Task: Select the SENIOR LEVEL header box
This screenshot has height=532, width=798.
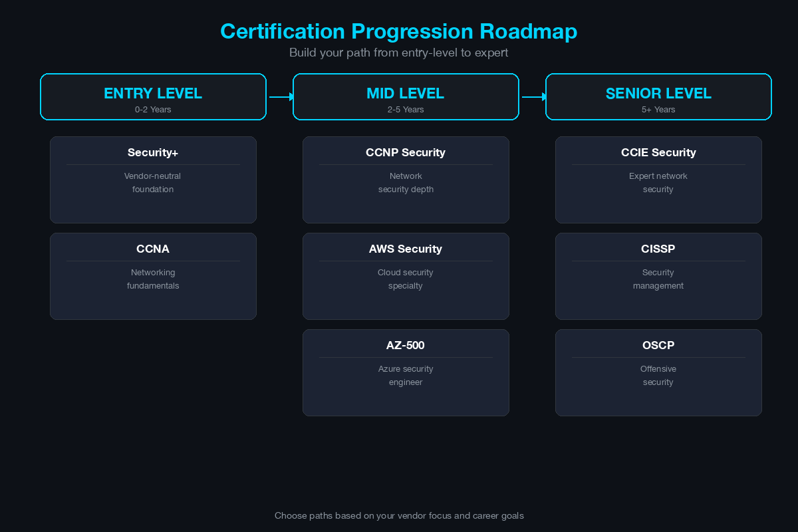Action: tap(658, 96)
